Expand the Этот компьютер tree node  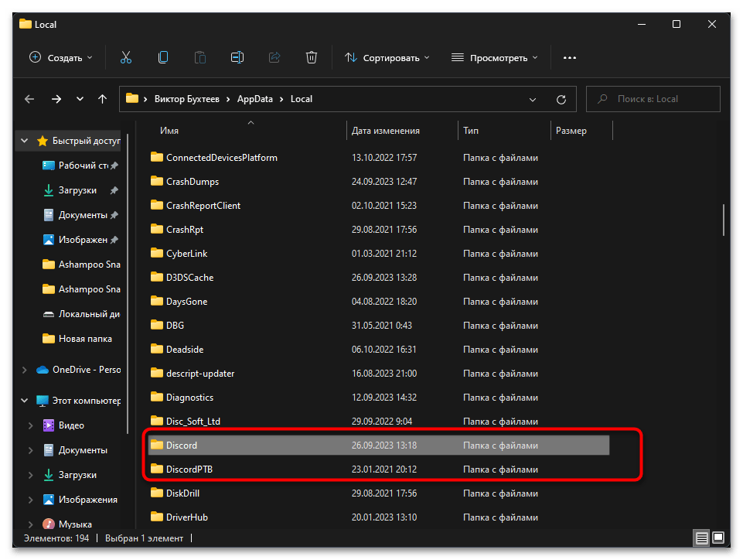coord(24,401)
